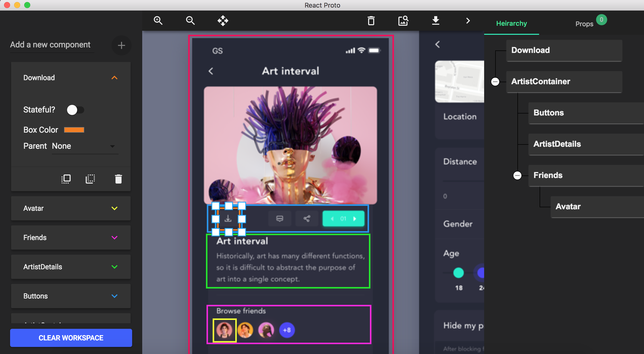
Task: Switch to the Heirarchy tab
Action: (x=511, y=23)
